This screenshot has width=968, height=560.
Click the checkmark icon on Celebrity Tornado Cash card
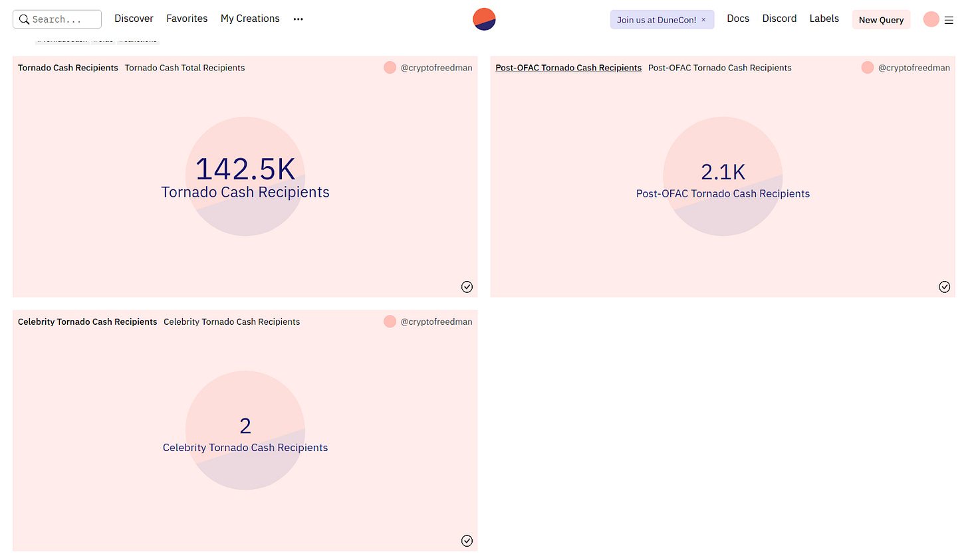coord(467,541)
